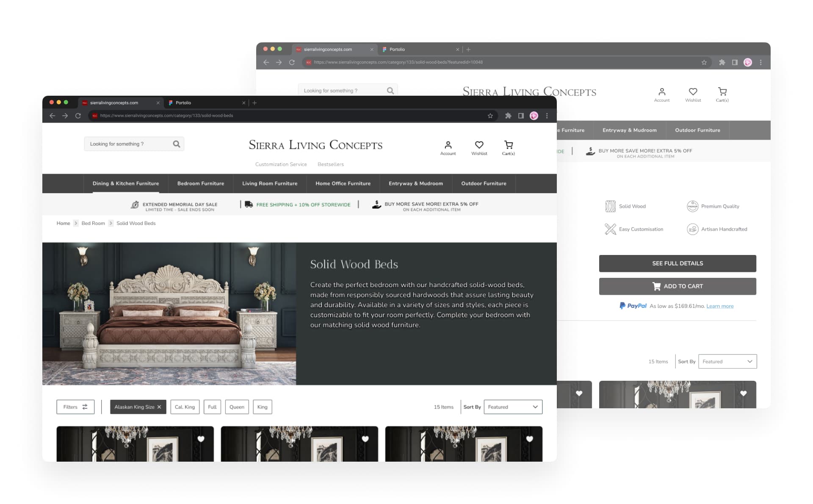
Task: Favorite first product card heart
Action: click(201, 439)
